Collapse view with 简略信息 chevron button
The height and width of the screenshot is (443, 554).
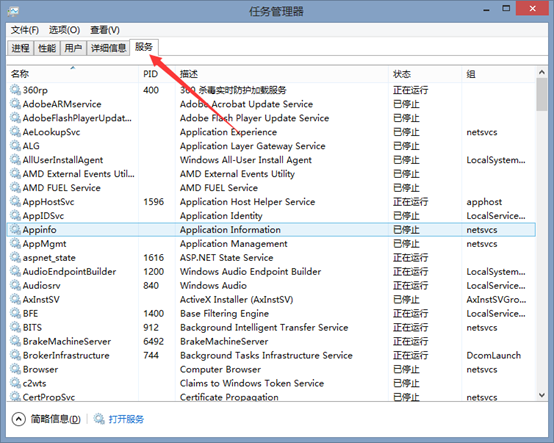tap(18, 419)
